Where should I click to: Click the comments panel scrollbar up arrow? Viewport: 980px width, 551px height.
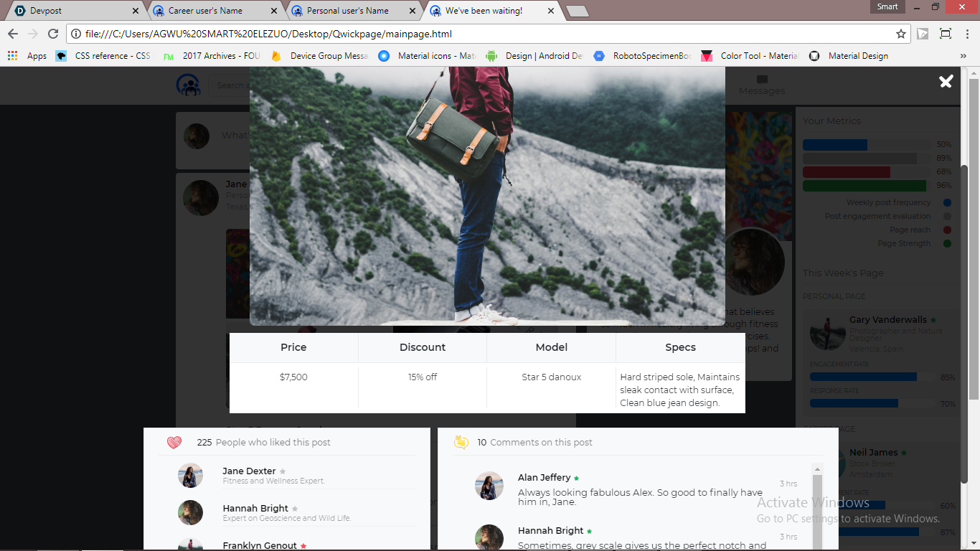(817, 469)
